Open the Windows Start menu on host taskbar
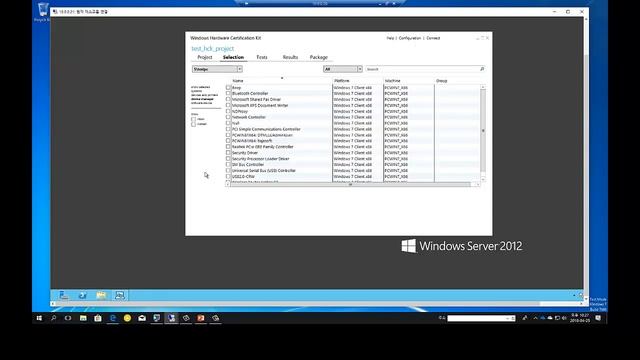 (39, 318)
